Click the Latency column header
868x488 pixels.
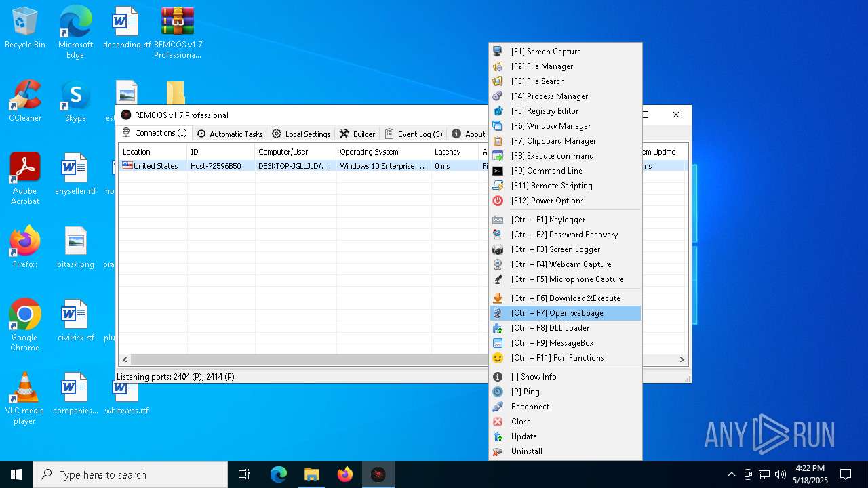(455, 152)
